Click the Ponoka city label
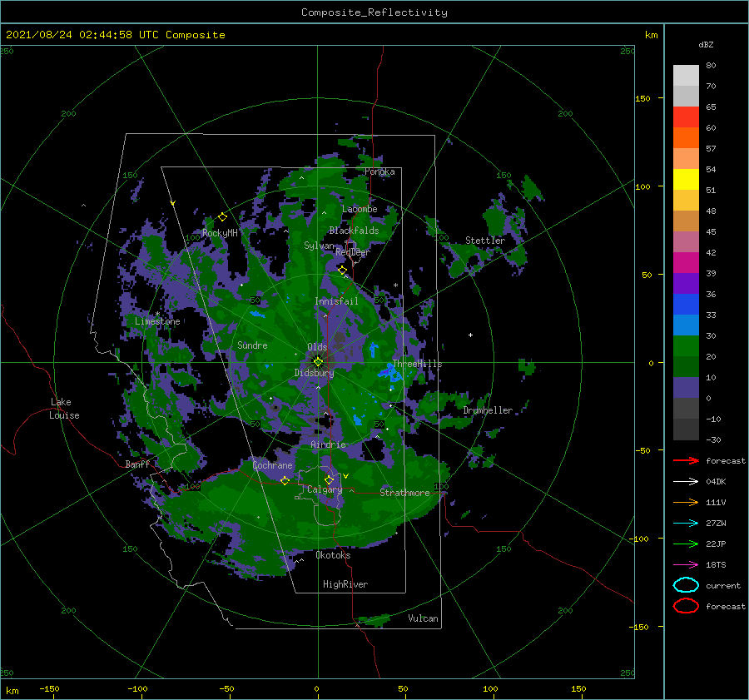This screenshot has width=749, height=700. pyautogui.click(x=379, y=171)
